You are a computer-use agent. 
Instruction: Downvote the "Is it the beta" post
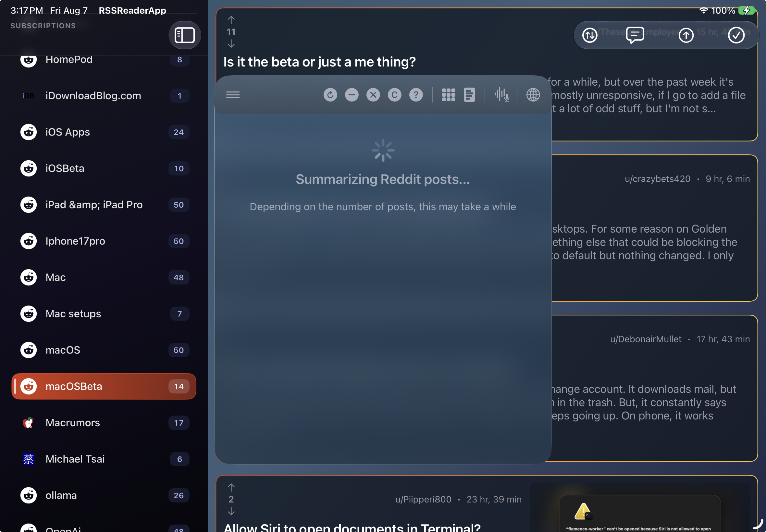(231, 44)
